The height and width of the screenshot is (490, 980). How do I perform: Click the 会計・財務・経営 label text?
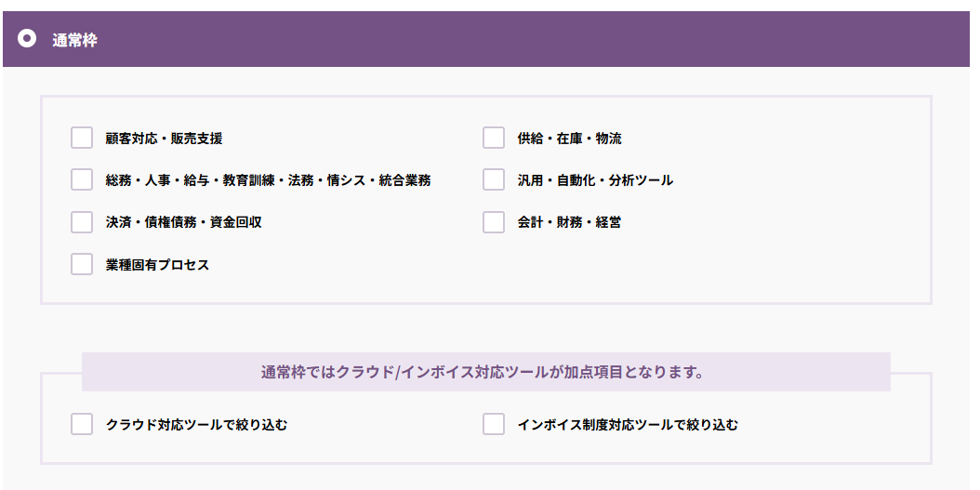[x=569, y=222]
